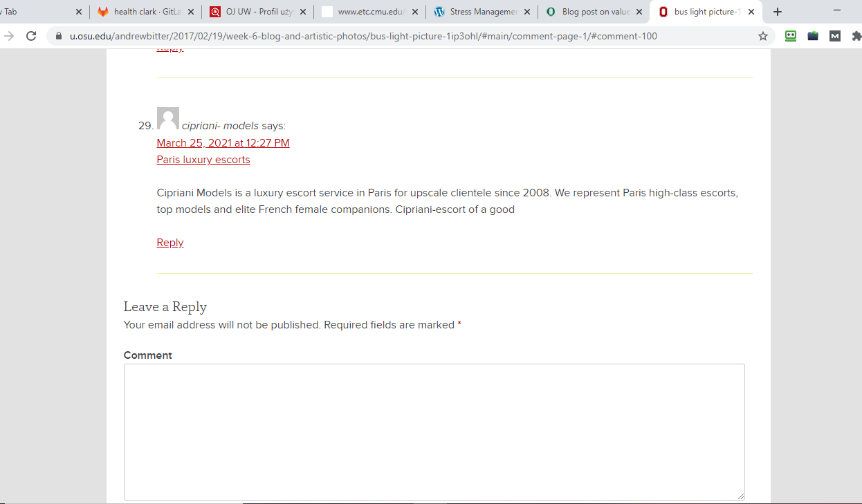The width and height of the screenshot is (862, 504).
Task: Click inside the Comment text area
Action: pos(434,431)
